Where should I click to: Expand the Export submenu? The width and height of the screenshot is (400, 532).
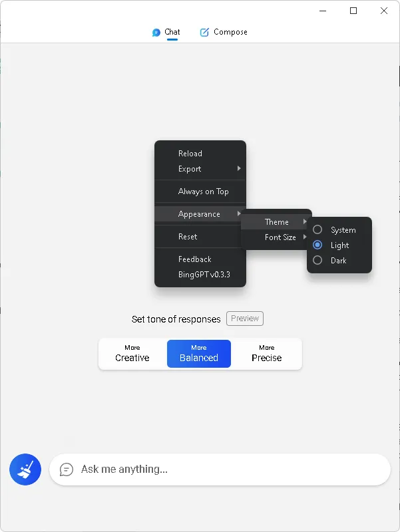click(200, 169)
